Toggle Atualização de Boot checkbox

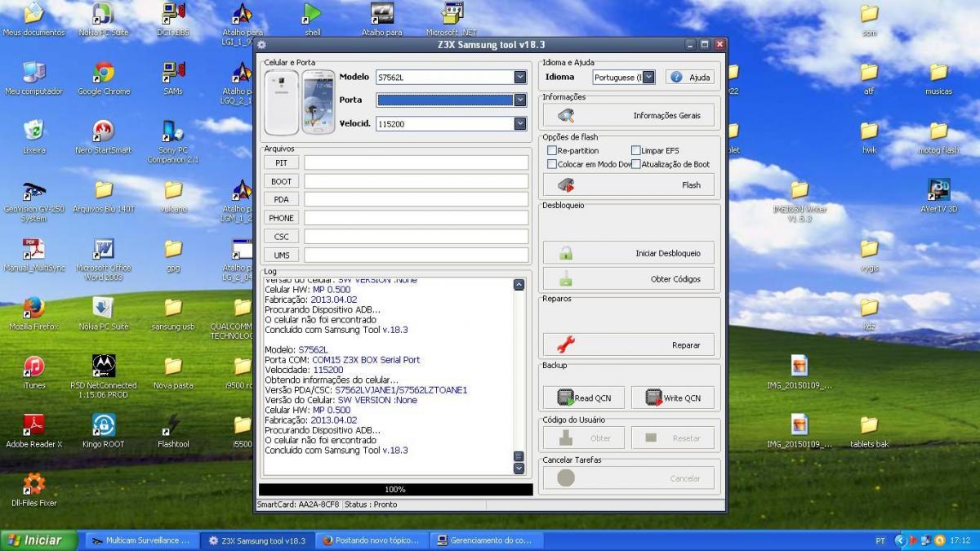click(x=636, y=164)
